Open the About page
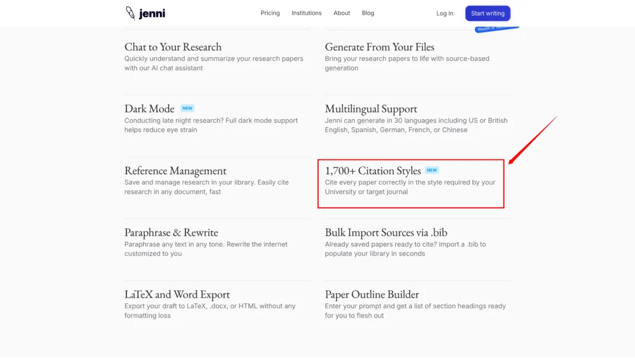Viewport: 635px width, 364px height. (x=342, y=13)
